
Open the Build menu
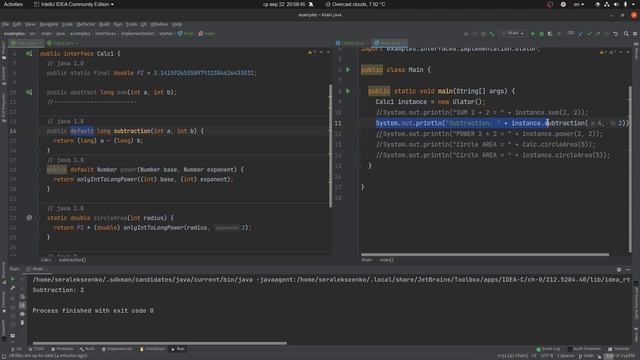(x=104, y=24)
